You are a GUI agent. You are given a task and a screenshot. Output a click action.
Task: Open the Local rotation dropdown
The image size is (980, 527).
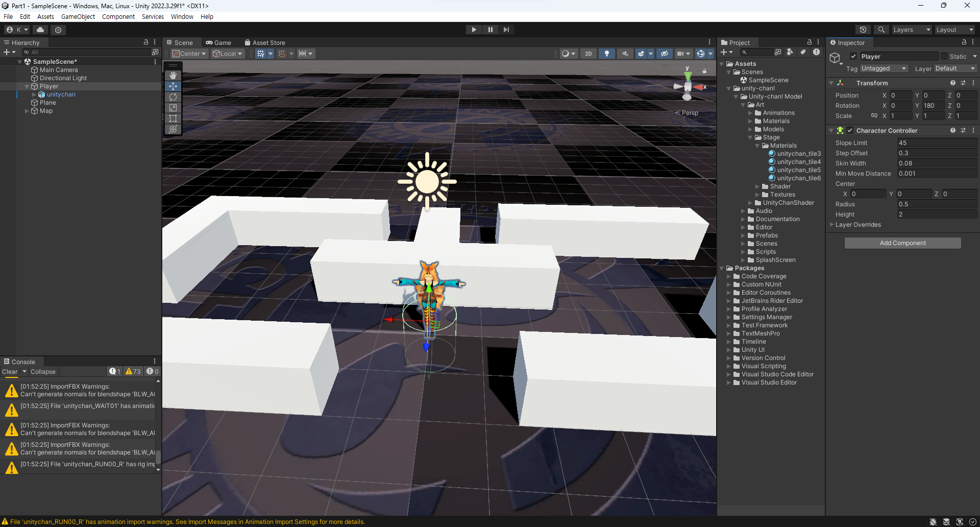(228, 54)
